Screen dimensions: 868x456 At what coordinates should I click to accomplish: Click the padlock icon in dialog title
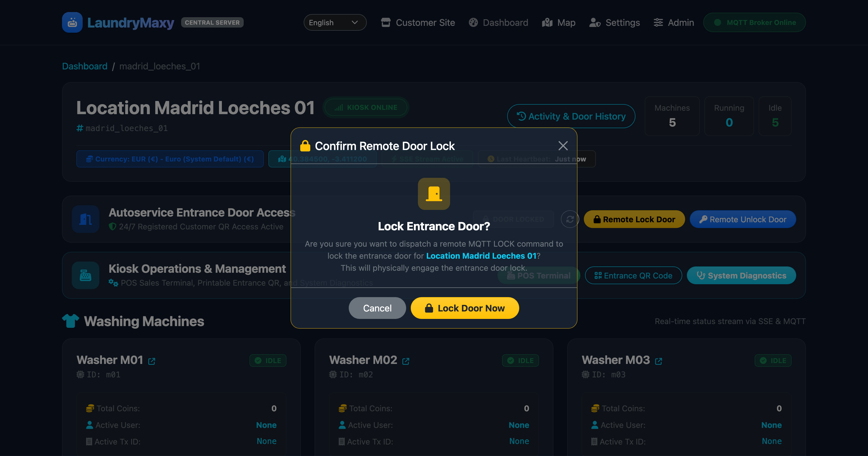(x=305, y=146)
